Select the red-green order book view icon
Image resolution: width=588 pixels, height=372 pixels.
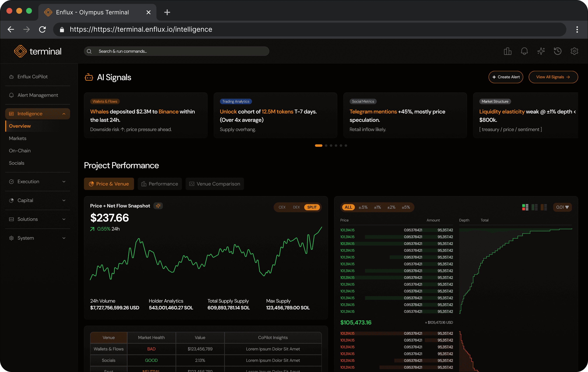pos(525,207)
